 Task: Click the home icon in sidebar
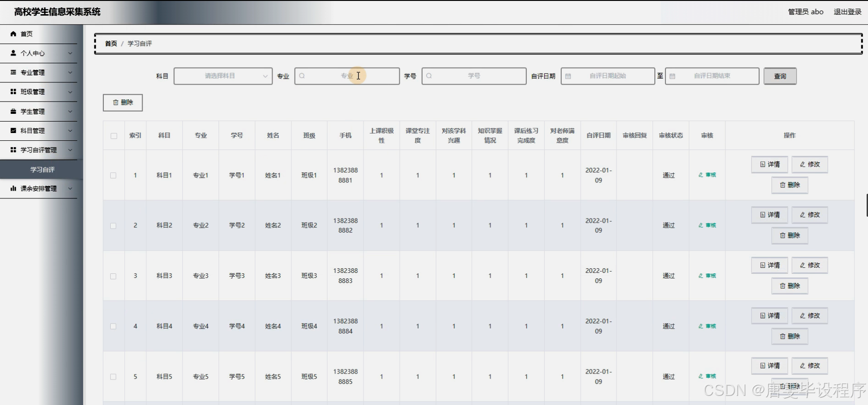(13, 34)
